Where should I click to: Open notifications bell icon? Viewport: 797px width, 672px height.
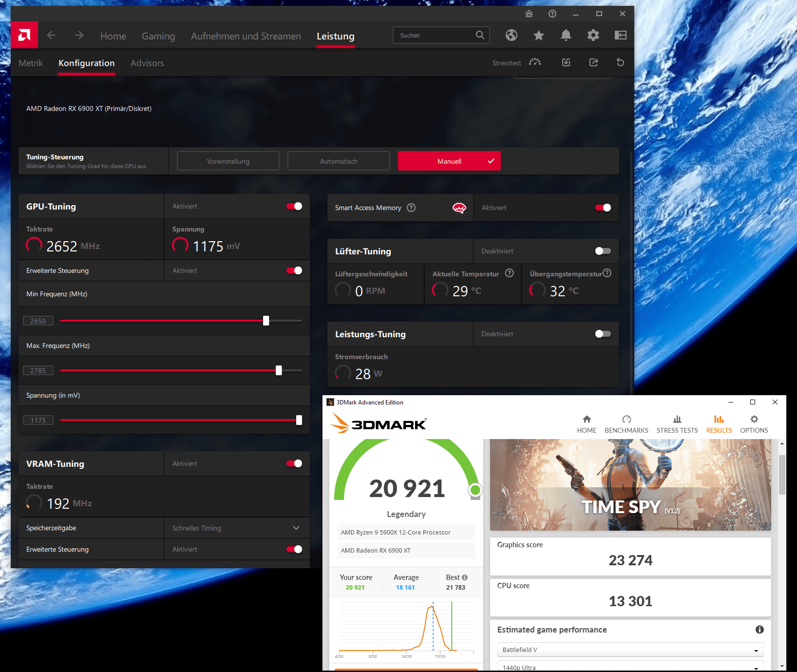566,35
